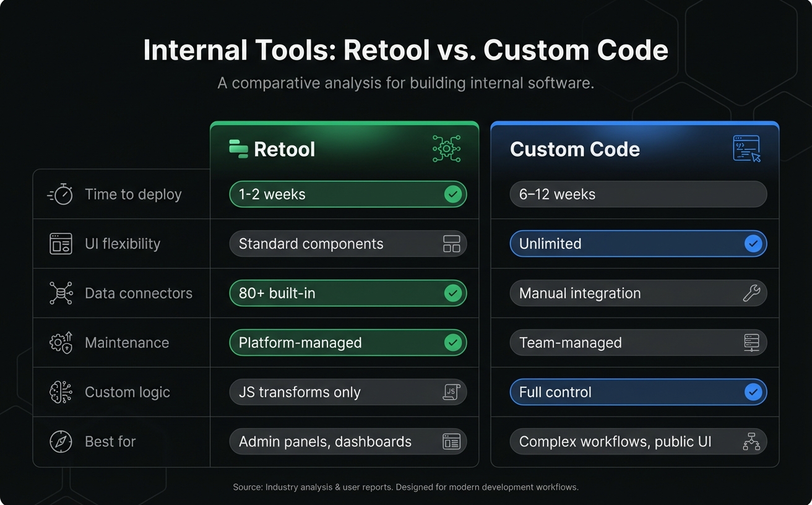Click the Admin panels, dashboards pill
The image size is (812, 505).
pyautogui.click(x=348, y=441)
